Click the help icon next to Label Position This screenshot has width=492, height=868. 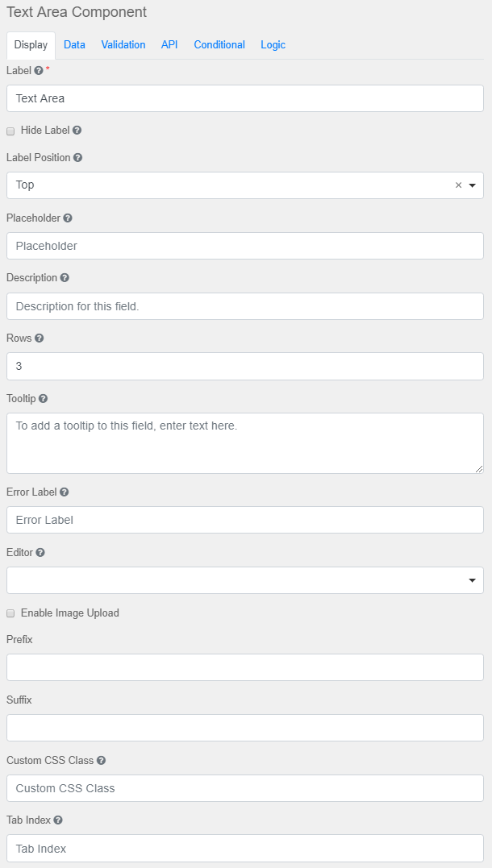tap(77, 157)
